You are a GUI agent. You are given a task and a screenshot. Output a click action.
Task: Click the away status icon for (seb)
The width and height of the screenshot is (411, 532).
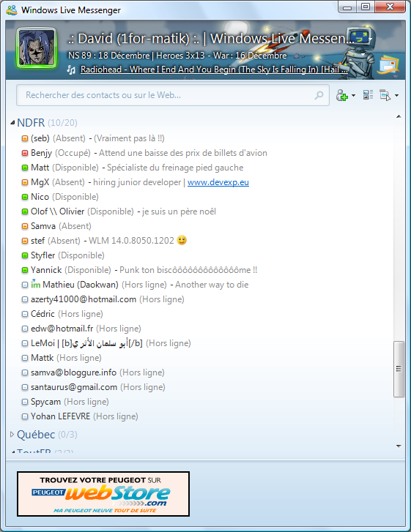tap(25, 138)
